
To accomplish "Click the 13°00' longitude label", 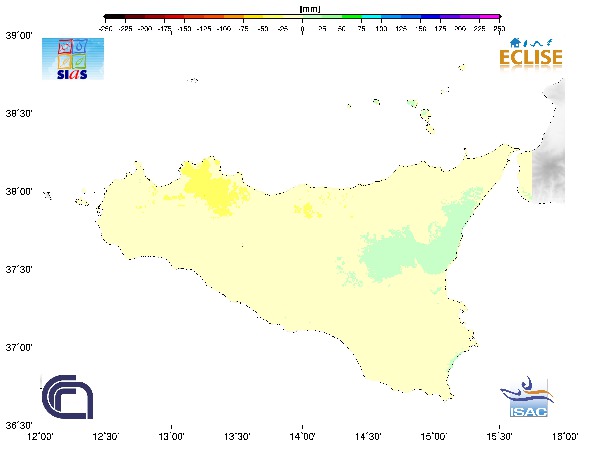I will (171, 436).
